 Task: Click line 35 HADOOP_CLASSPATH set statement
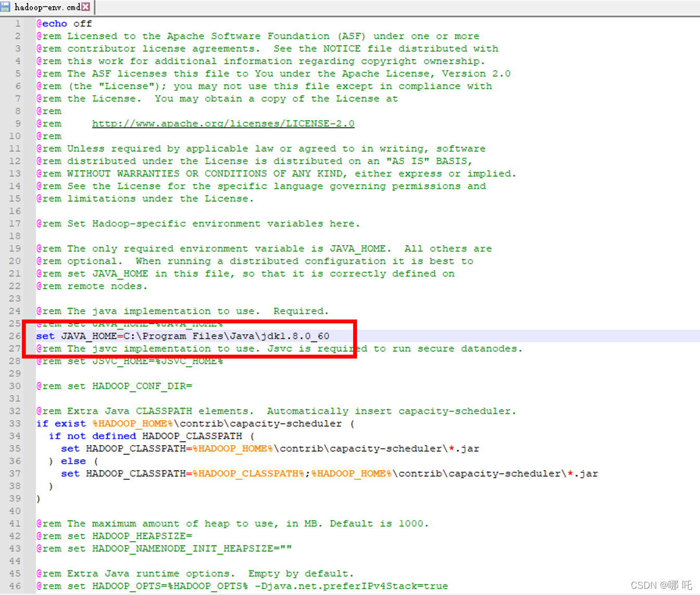[x=270, y=448]
